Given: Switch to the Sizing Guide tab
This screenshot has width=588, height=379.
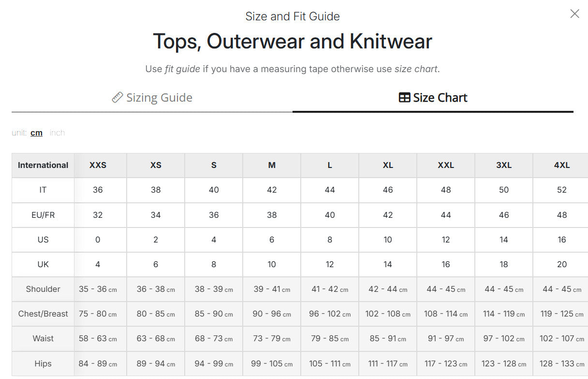Looking at the screenshot, I should pyautogui.click(x=152, y=97).
